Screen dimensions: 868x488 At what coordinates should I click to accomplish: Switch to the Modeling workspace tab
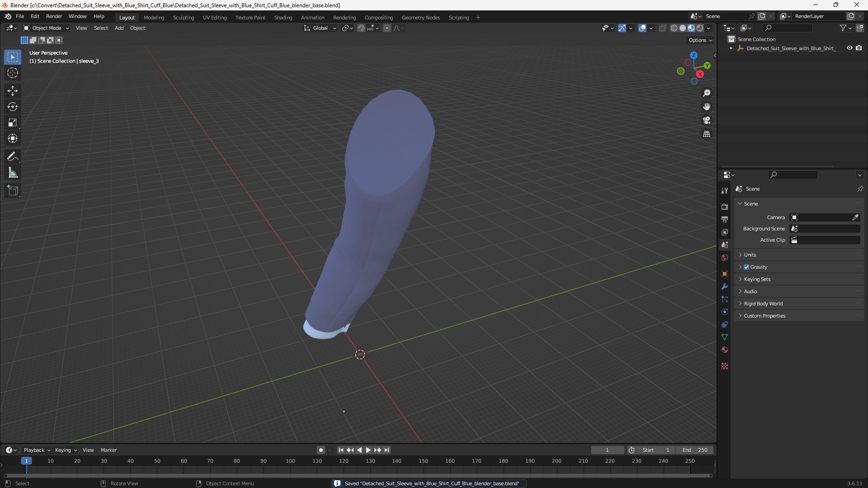click(x=154, y=18)
